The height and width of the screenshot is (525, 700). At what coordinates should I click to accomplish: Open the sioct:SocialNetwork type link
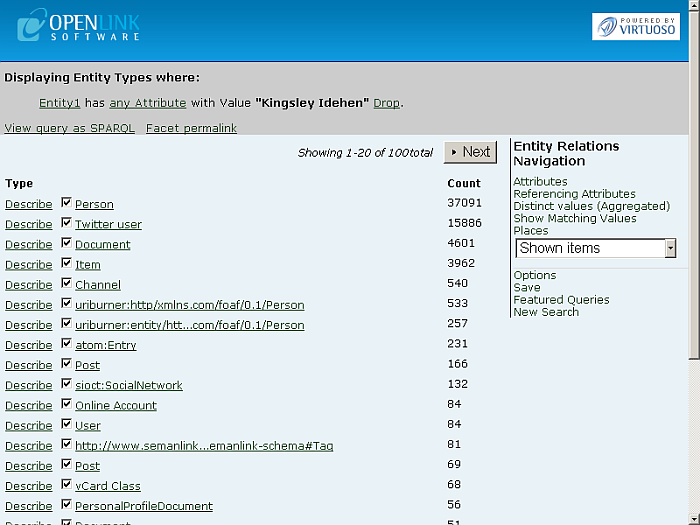click(129, 385)
